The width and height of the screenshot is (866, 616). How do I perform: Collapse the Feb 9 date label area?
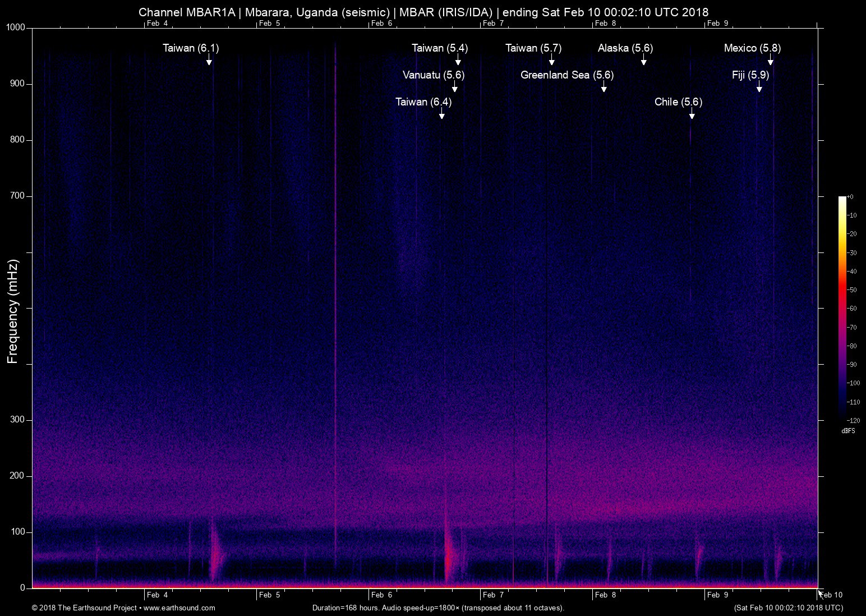click(x=719, y=24)
